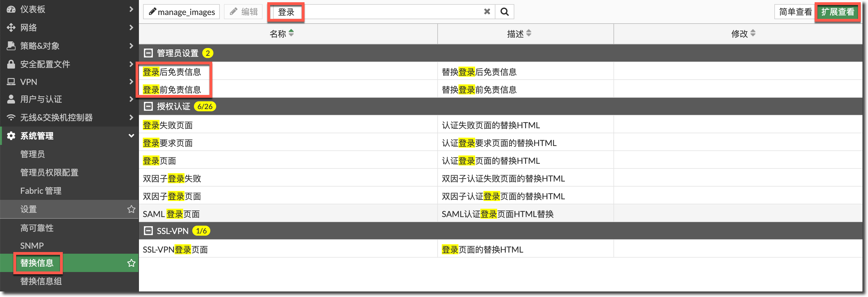
Task: Click the 名称 column sort icon
Action: (x=291, y=33)
